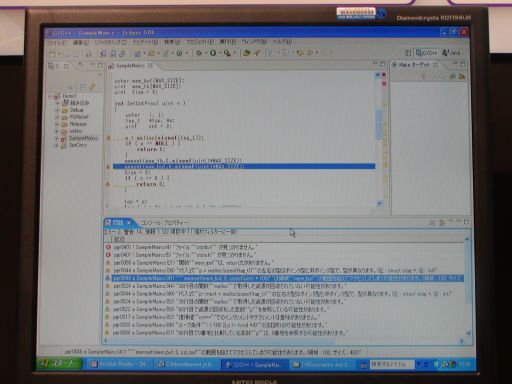Image resolution: width=512 pixels, height=384 pixels.
Task: Click the Link with Editor pencil icon
Action: point(92,87)
